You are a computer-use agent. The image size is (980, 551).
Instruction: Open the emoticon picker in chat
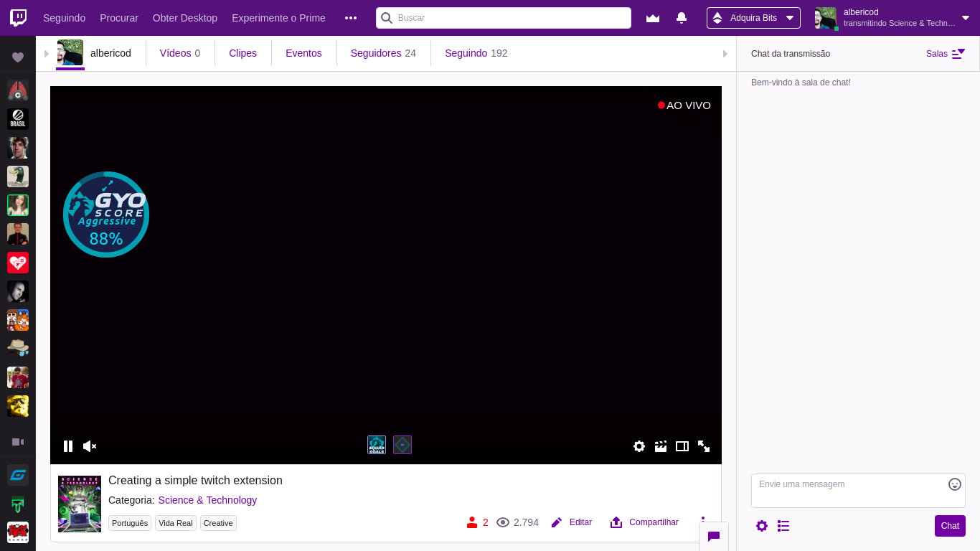(x=955, y=484)
